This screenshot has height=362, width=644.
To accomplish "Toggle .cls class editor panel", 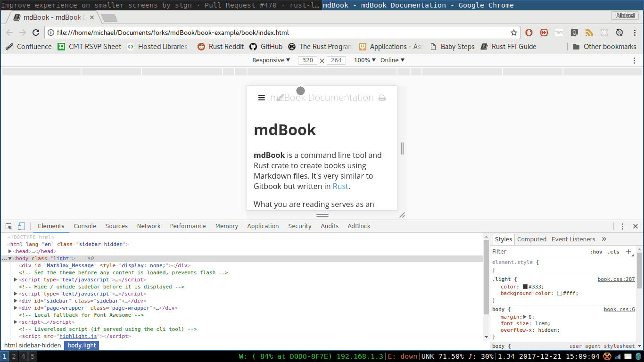I will pos(613,252).
